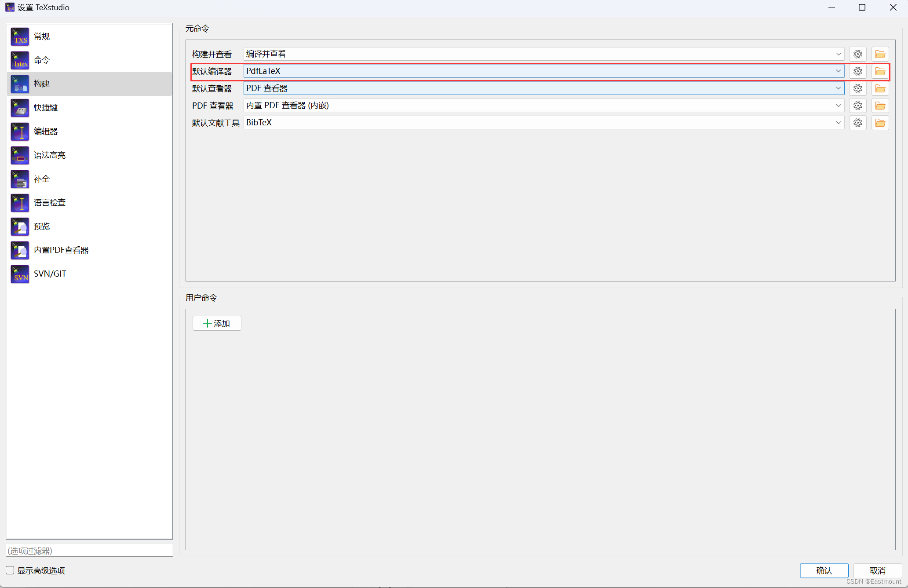This screenshot has height=588, width=908.
Task: Browse folder for 默认查看器 command
Action: [880, 88]
